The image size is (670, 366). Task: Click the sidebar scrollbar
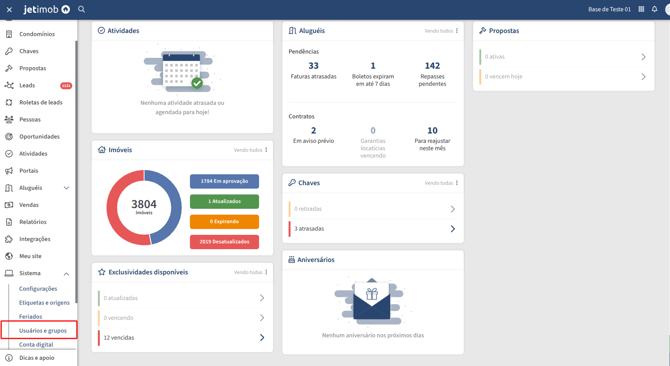pyautogui.click(x=76, y=171)
